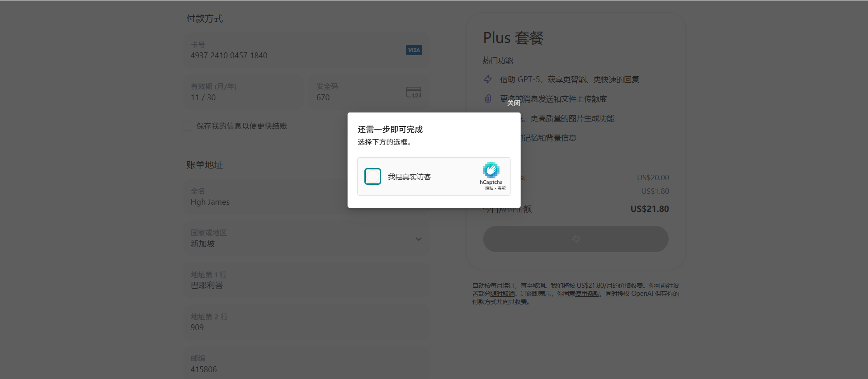868x379 pixels.
Task: Check the 我是真实访客 hCaptcha checkbox
Action: [373, 177]
